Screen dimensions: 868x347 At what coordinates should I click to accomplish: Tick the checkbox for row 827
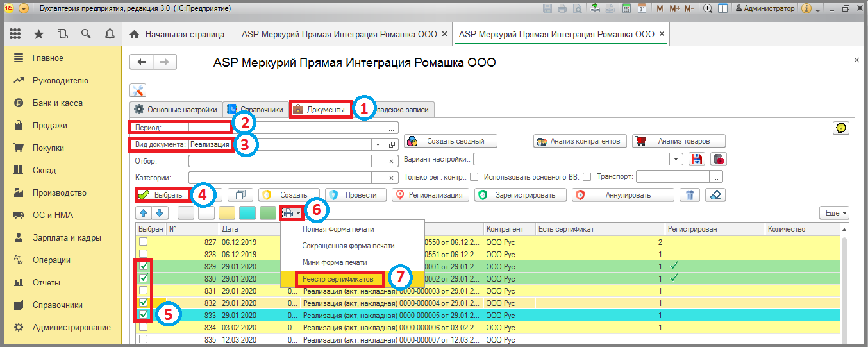tap(144, 242)
